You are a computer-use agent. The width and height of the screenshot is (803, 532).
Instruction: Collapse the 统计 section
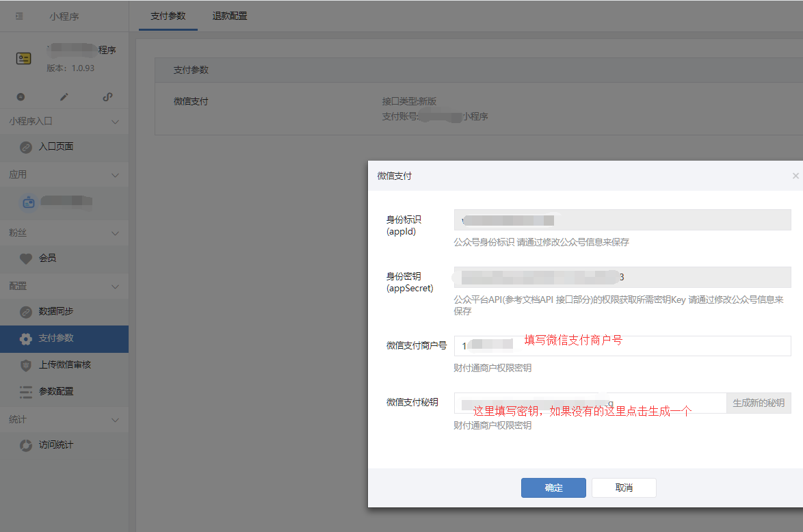point(115,419)
